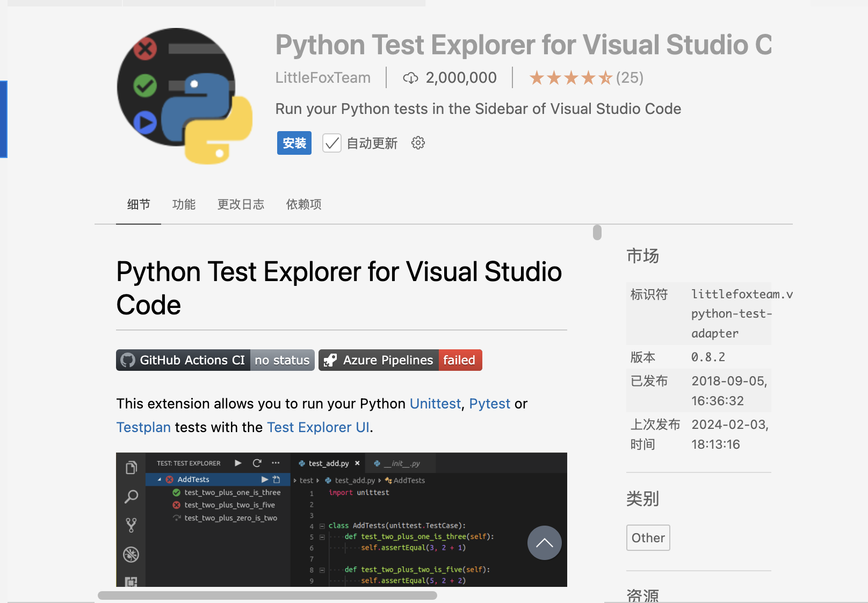Click the 已发布 published label

click(x=649, y=381)
